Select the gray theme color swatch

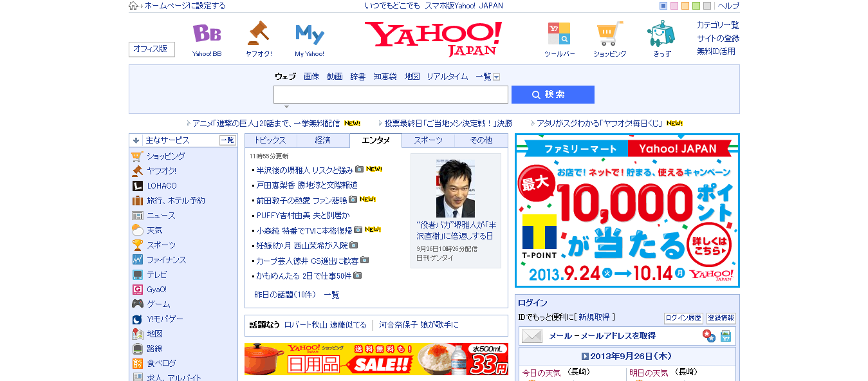(707, 6)
